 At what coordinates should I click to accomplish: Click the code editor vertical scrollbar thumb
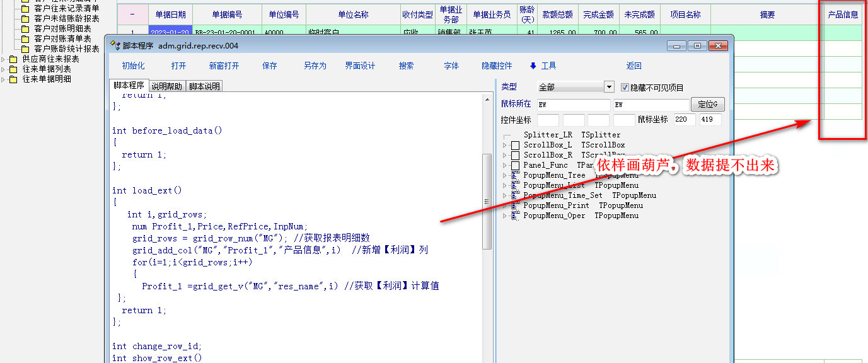(487, 202)
